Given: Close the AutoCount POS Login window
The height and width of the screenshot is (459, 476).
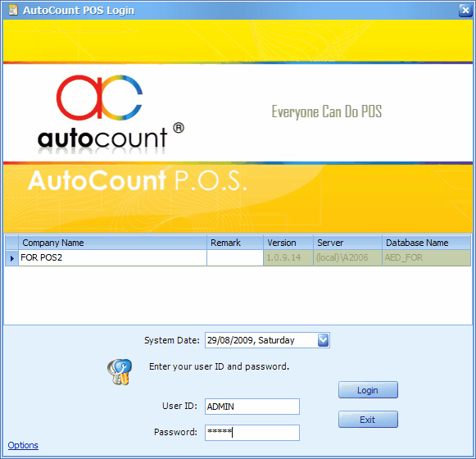Looking at the screenshot, I should pos(465,11).
